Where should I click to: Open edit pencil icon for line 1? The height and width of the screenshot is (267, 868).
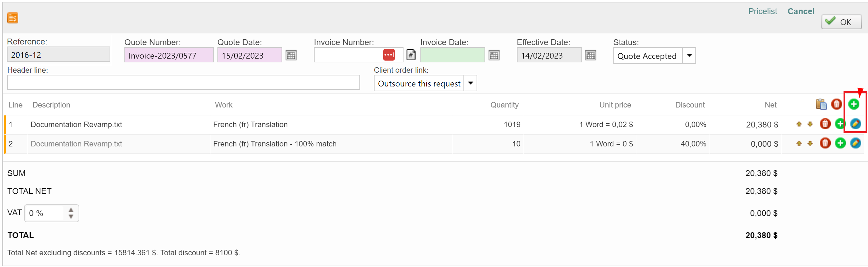click(x=855, y=124)
